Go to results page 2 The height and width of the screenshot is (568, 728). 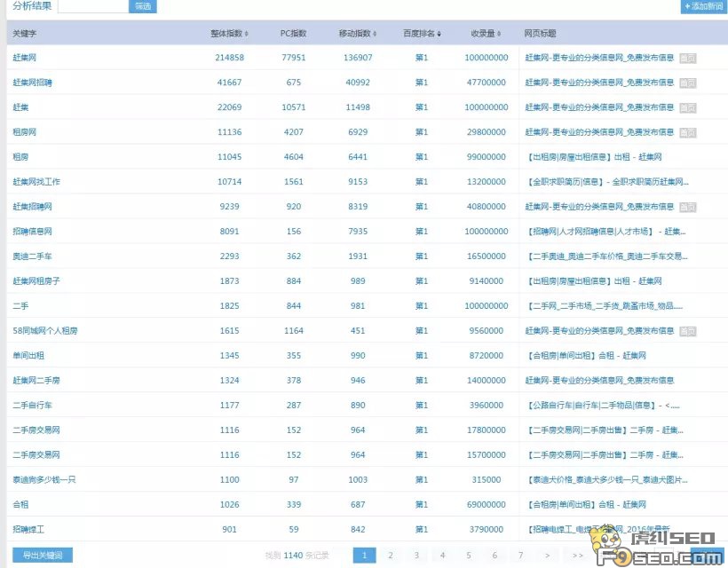[391, 554]
